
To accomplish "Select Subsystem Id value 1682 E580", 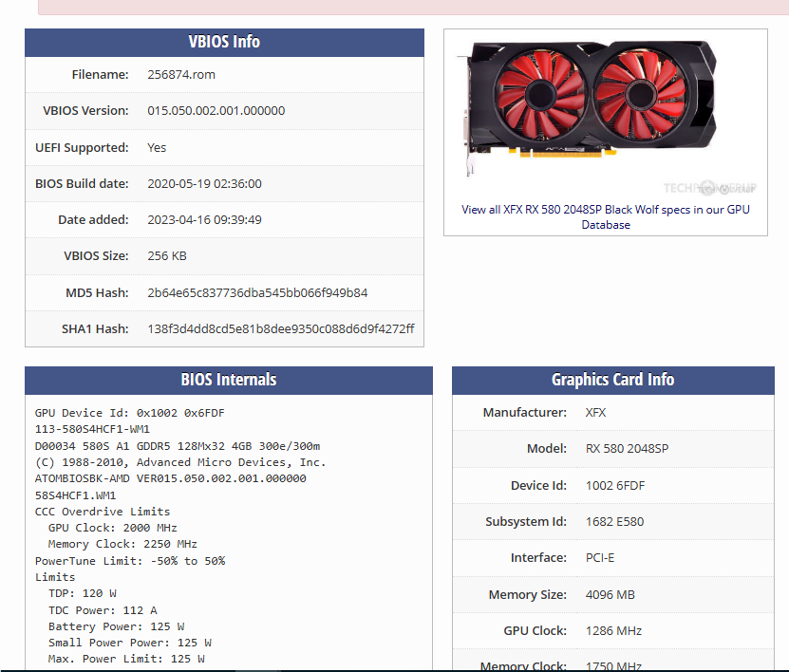I will pos(614,522).
